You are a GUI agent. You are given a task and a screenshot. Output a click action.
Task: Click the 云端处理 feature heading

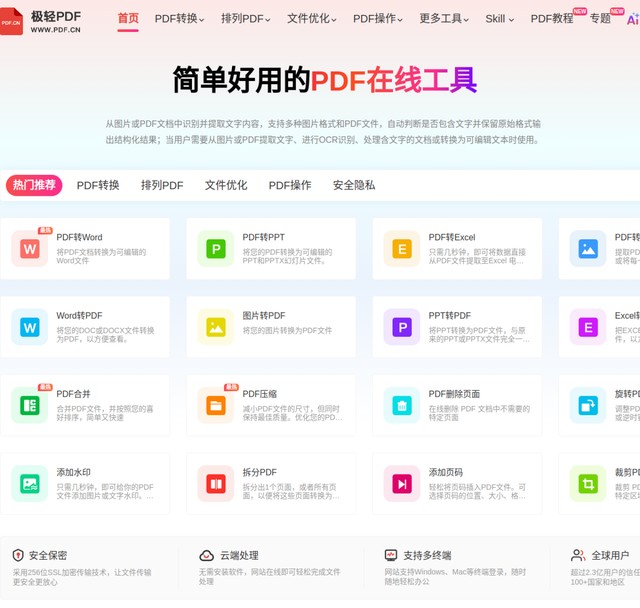coord(239,555)
